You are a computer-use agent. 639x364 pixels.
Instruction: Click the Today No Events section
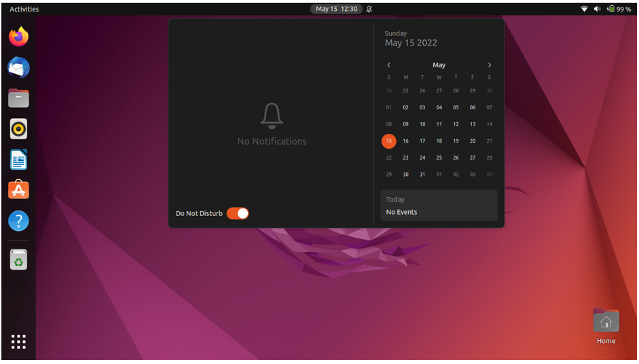439,206
